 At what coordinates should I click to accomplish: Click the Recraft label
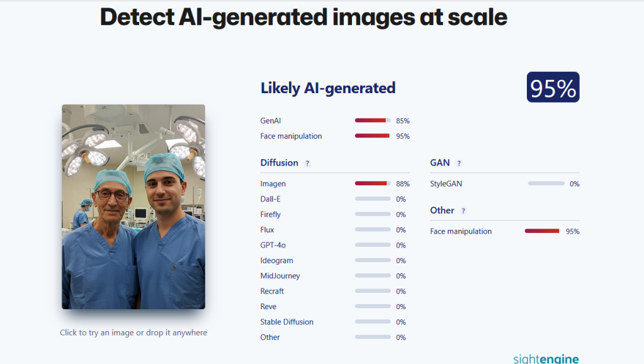pos(272,291)
